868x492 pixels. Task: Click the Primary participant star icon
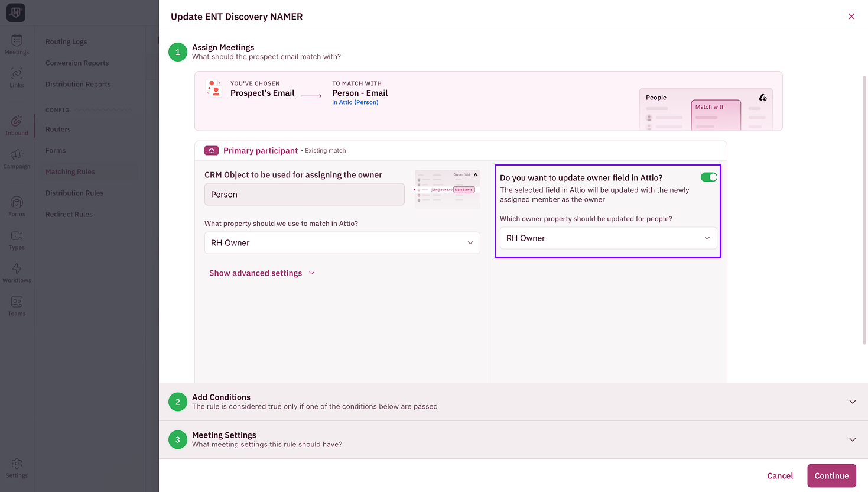(x=212, y=151)
